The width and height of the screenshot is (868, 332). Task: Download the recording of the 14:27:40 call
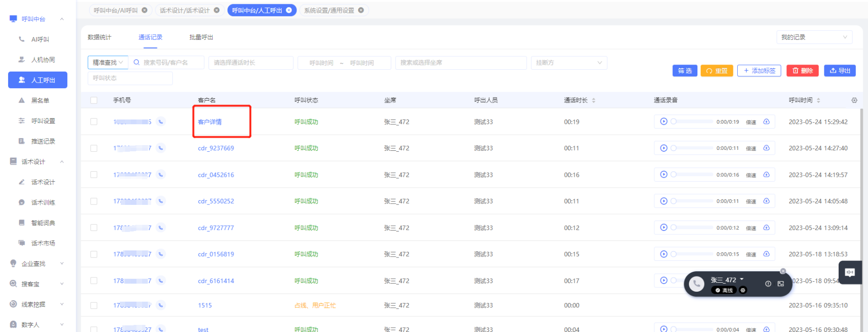766,148
